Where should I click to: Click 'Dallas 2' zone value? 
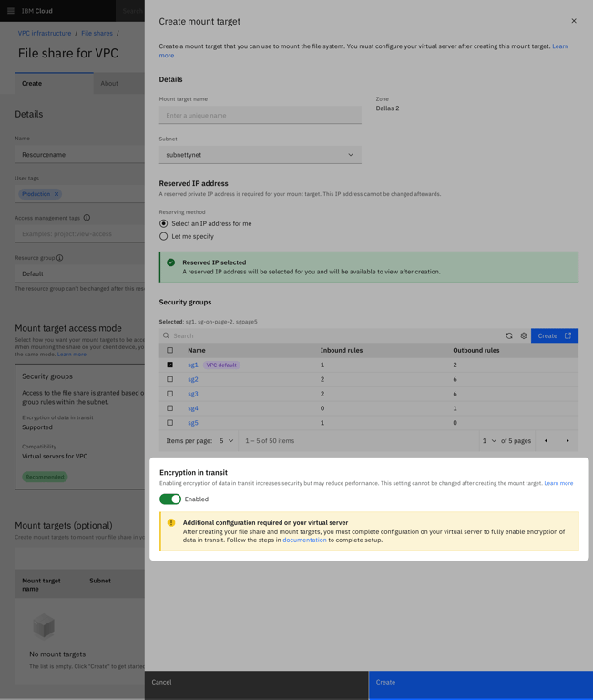387,108
